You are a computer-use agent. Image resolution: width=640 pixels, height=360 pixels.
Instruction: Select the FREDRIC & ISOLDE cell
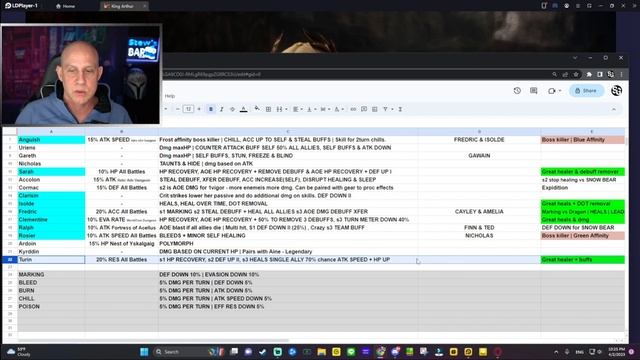(x=479, y=140)
